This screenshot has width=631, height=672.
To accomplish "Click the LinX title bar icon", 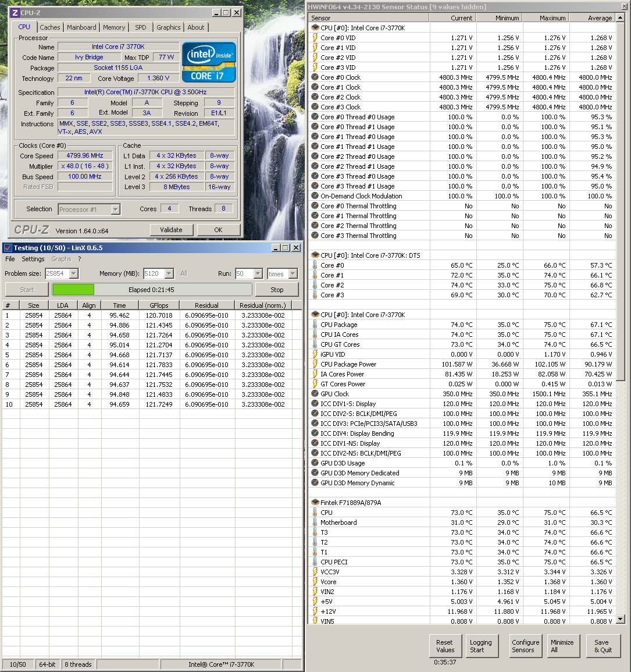I will coord(8,248).
